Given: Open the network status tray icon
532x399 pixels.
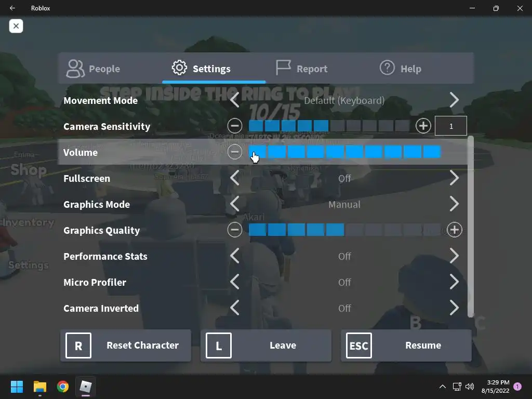Looking at the screenshot, I should pyautogui.click(x=457, y=387).
